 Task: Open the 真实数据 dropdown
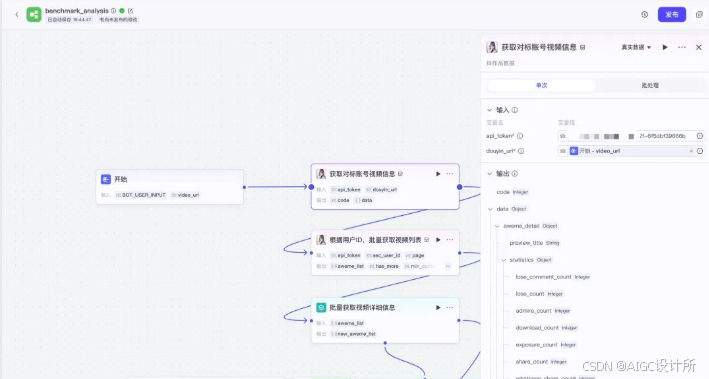[636, 47]
